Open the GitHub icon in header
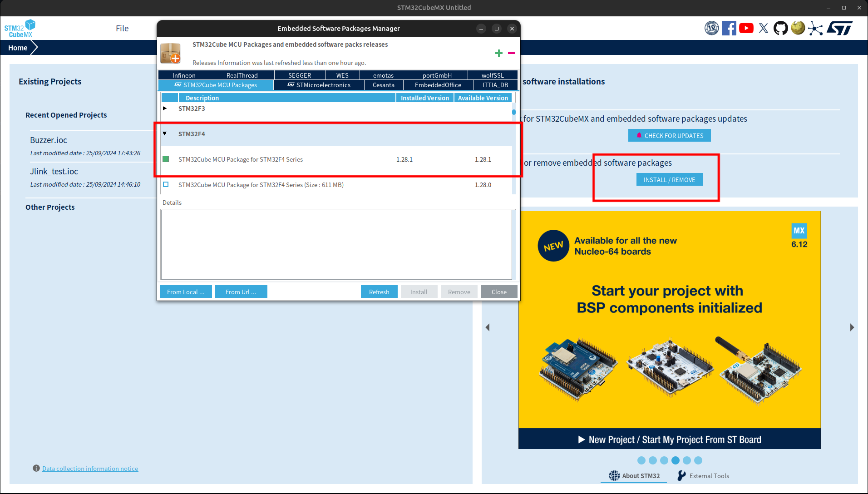 [x=780, y=28]
